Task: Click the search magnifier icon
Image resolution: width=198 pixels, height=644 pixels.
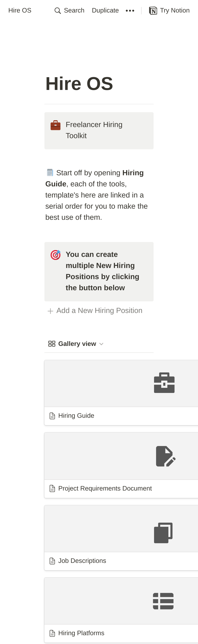Action: click(x=58, y=11)
